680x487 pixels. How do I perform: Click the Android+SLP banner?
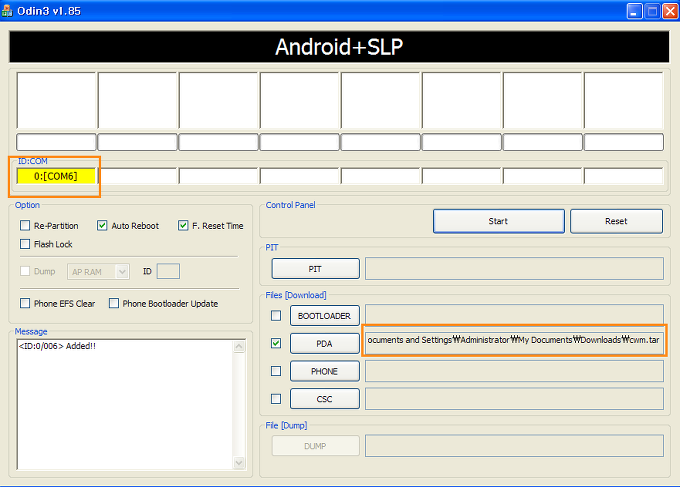pyautogui.click(x=339, y=46)
